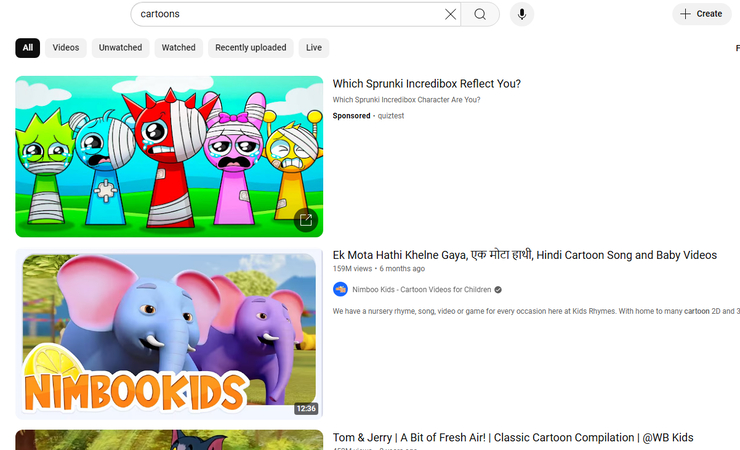Open the Tom & Jerry video thumbnail
Image resolution: width=740 pixels, height=450 pixels.
169,440
